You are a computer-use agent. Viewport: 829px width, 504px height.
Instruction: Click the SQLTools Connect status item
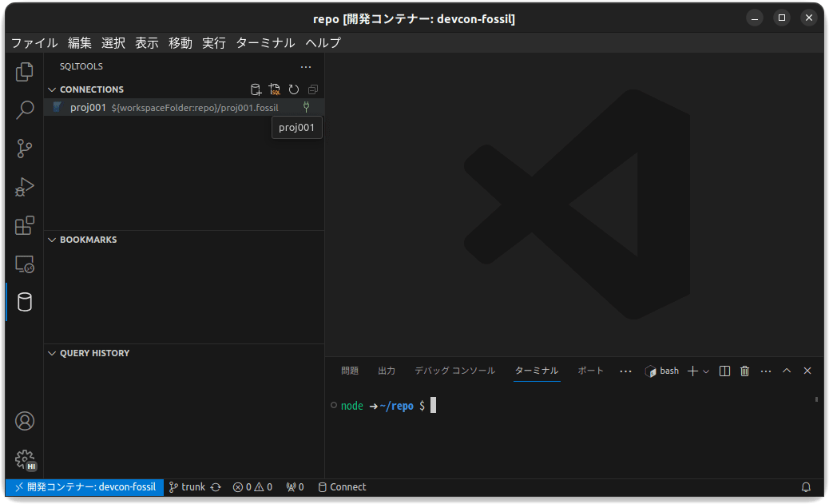point(342,487)
